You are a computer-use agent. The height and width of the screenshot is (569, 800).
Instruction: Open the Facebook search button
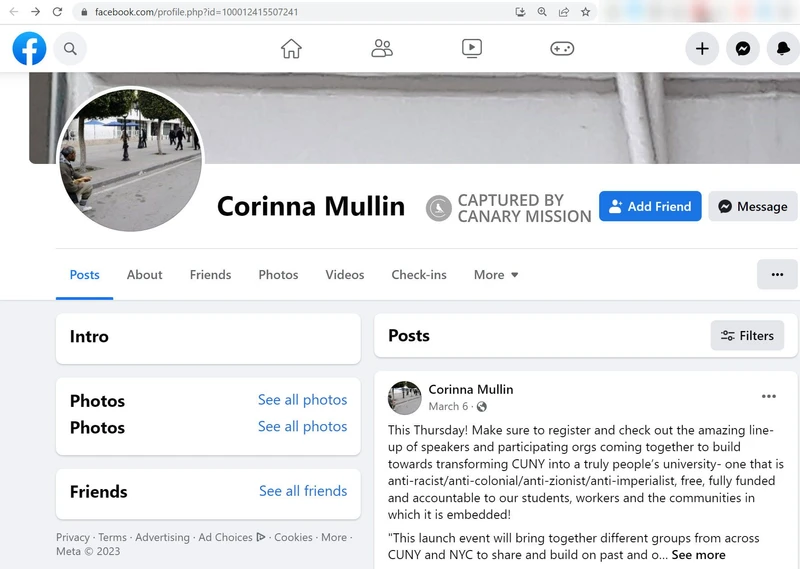[70, 48]
